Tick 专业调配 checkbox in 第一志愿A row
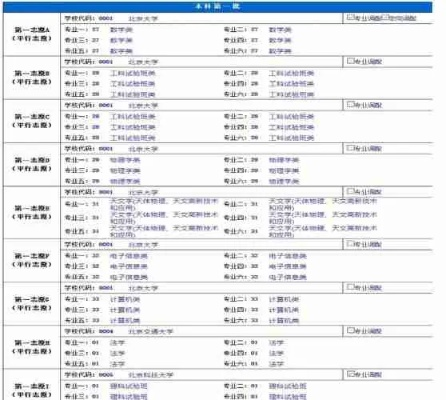This screenshot has height=400, width=446. 350,17
